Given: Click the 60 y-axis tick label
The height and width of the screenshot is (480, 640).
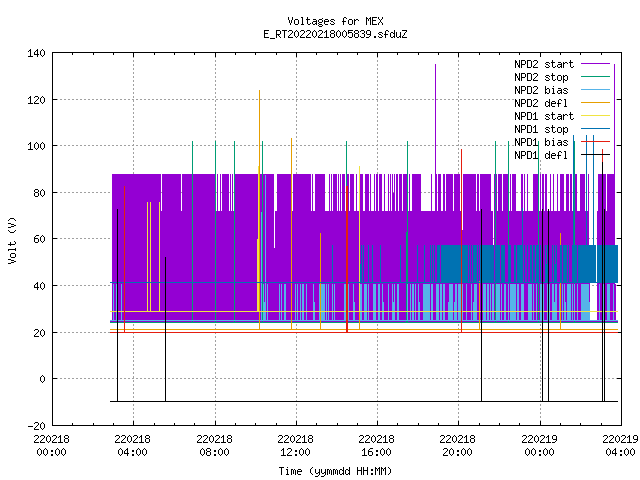Looking at the screenshot, I should [39, 239].
